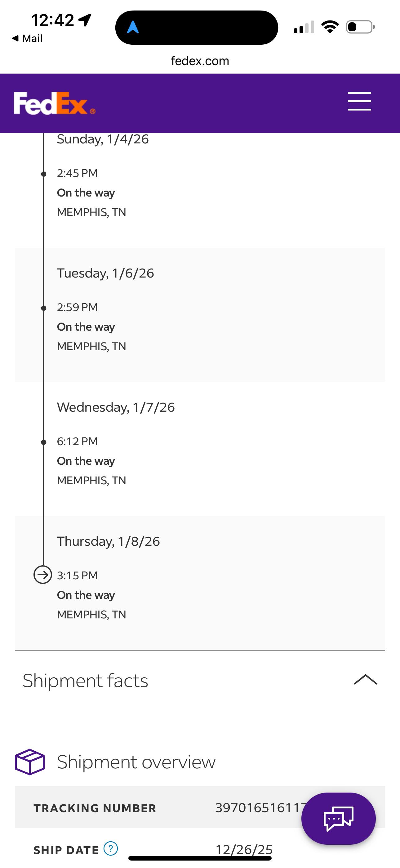Image resolution: width=400 pixels, height=868 pixels.
Task: Click the Shipment facts section heading
Action: (x=85, y=681)
